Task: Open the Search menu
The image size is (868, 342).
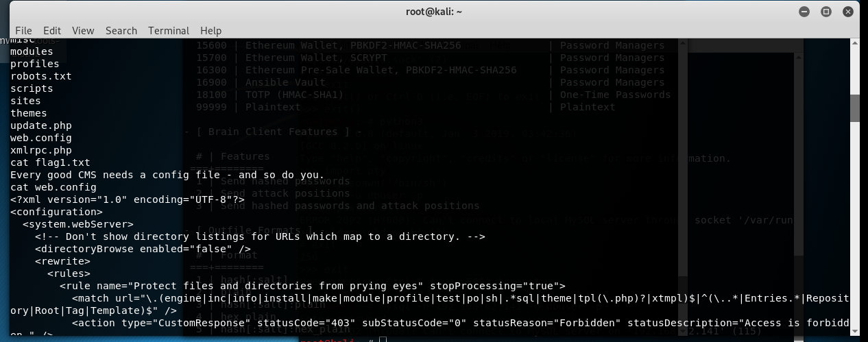Action: pos(121,30)
